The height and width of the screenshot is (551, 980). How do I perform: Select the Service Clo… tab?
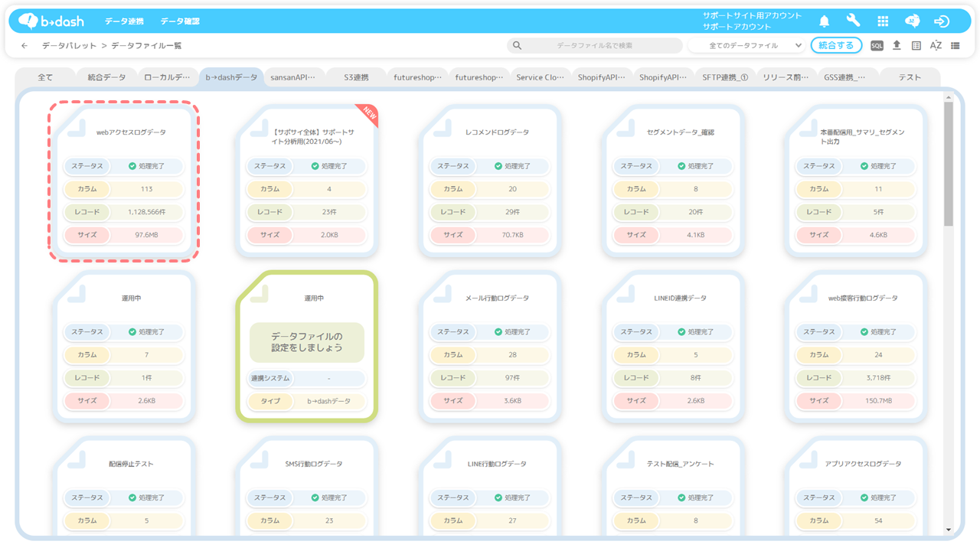[x=540, y=77]
